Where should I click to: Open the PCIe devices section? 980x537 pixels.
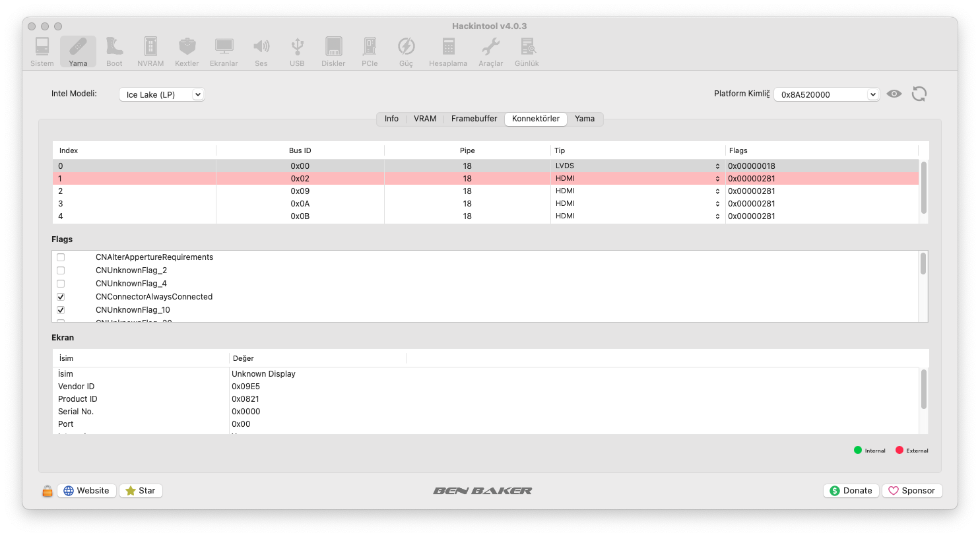[370, 51]
